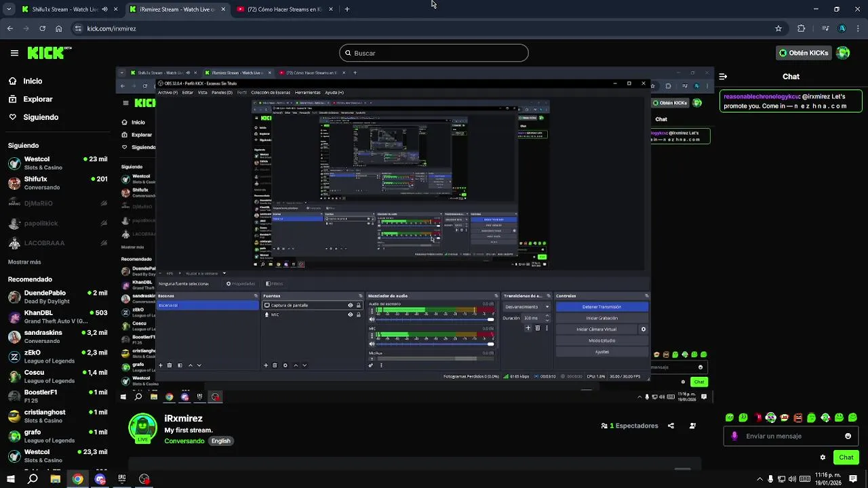The width and height of the screenshot is (868, 488).
Task: Open File Explorer from the taskbar
Action: click(x=56, y=479)
